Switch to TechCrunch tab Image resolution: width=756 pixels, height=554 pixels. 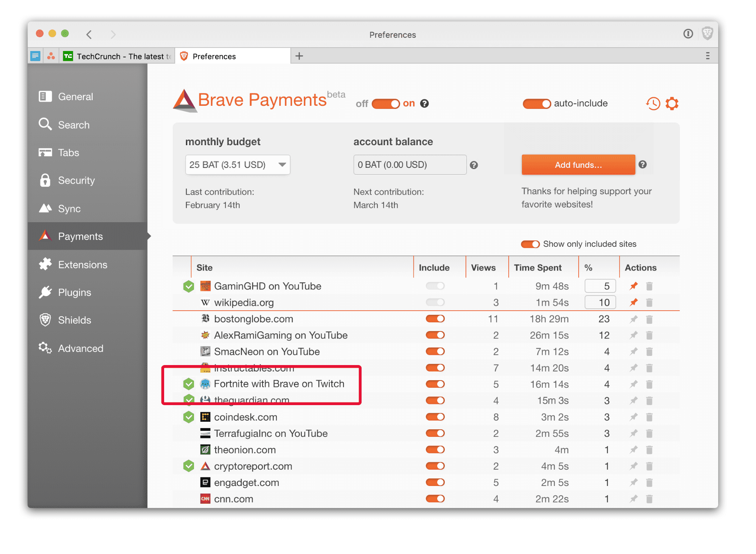click(x=117, y=56)
